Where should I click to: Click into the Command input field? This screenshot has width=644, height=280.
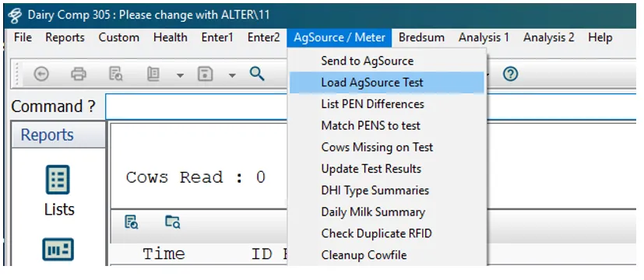pos(370,107)
